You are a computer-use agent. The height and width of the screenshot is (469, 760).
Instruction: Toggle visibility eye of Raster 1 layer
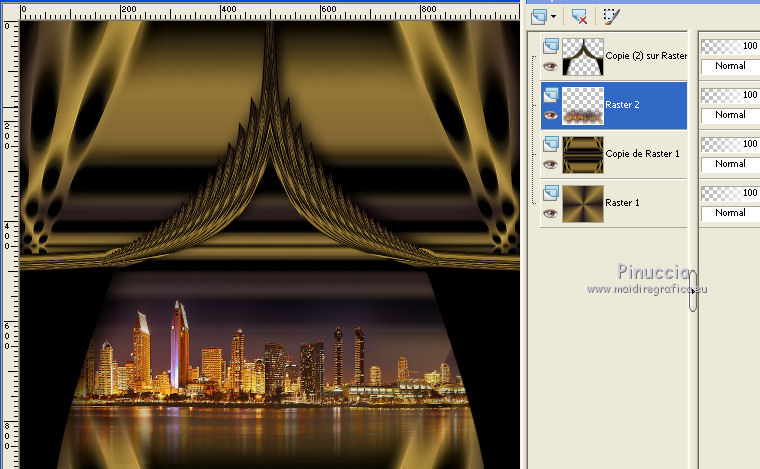pyautogui.click(x=550, y=213)
